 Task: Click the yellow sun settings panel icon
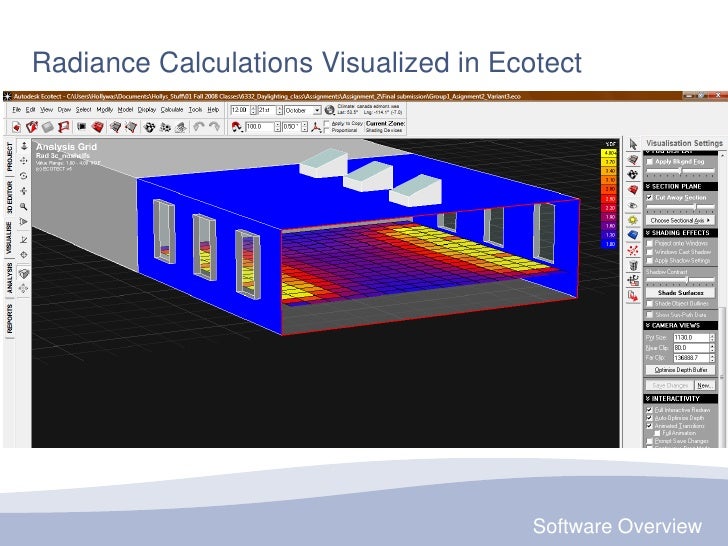633,220
